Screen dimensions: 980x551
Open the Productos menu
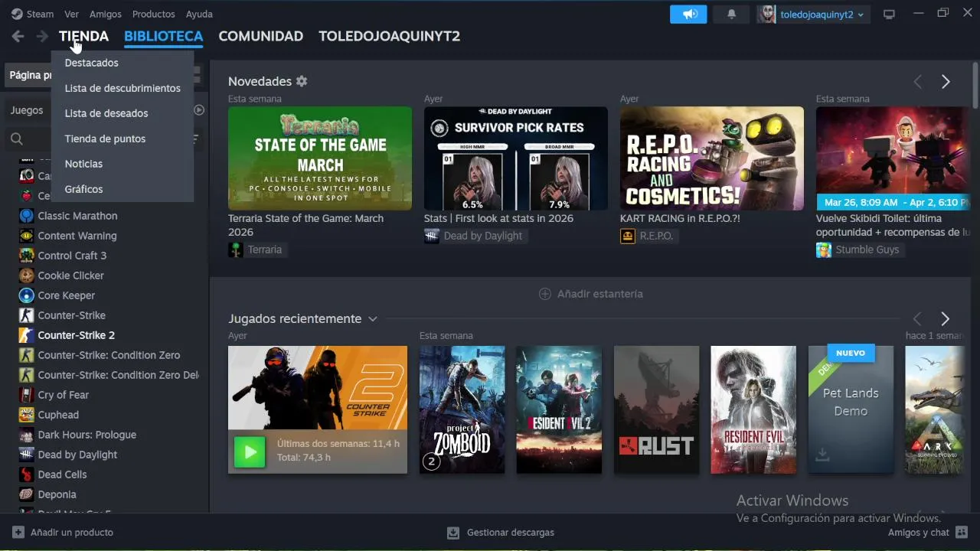click(153, 14)
